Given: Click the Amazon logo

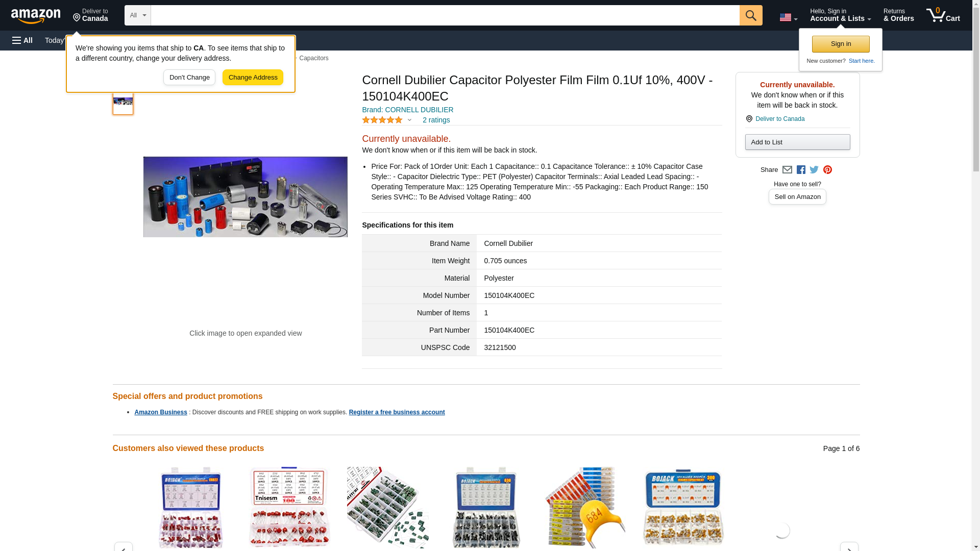Looking at the screenshot, I should [x=36, y=16].
